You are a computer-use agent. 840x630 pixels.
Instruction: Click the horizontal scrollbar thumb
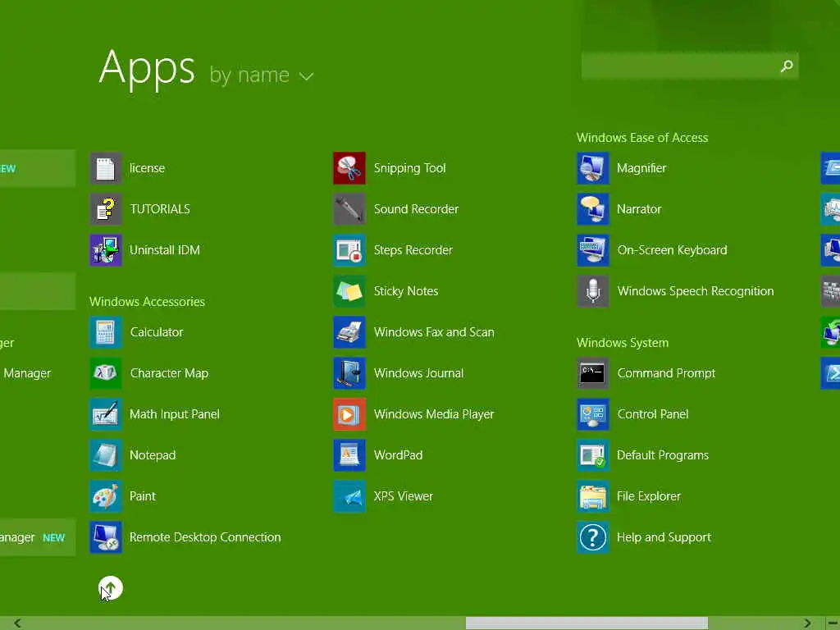pyautogui.click(x=587, y=623)
